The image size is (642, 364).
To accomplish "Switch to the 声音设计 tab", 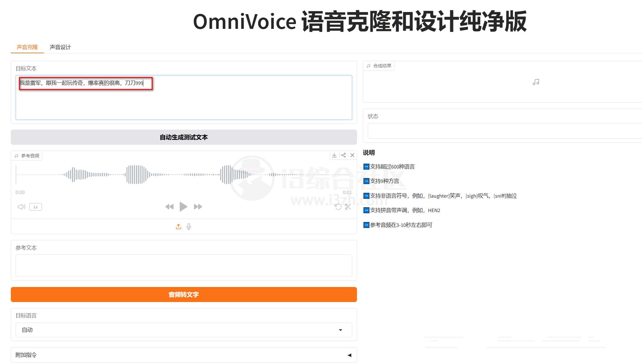I will [x=60, y=47].
